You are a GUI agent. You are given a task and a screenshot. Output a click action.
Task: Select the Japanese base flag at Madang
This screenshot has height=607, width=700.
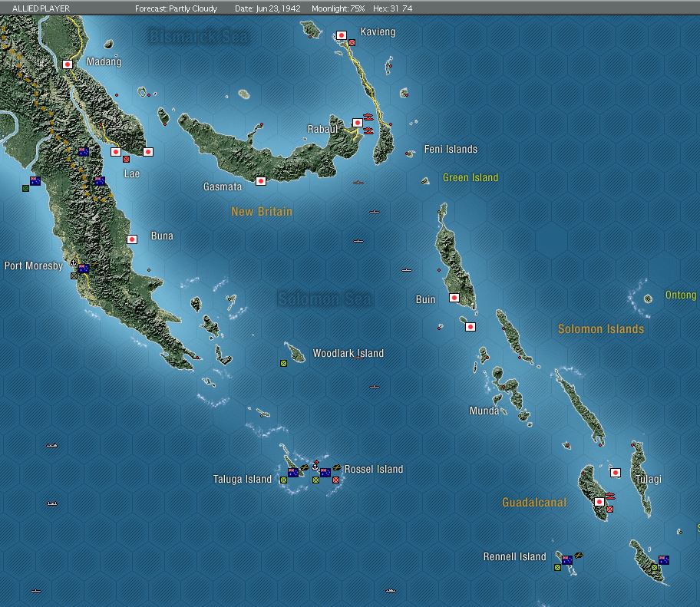(68, 64)
